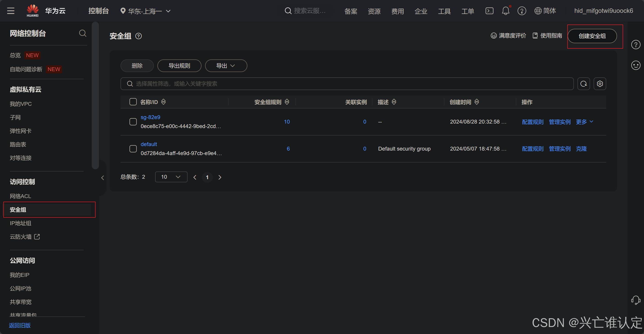
Task: Sort by 安全组规则 column
Action: click(x=287, y=102)
